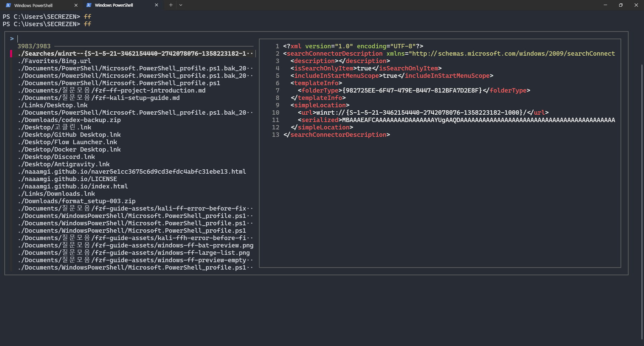
Task: Switch to the first Windows PowerShell tab
Action: coord(42,5)
